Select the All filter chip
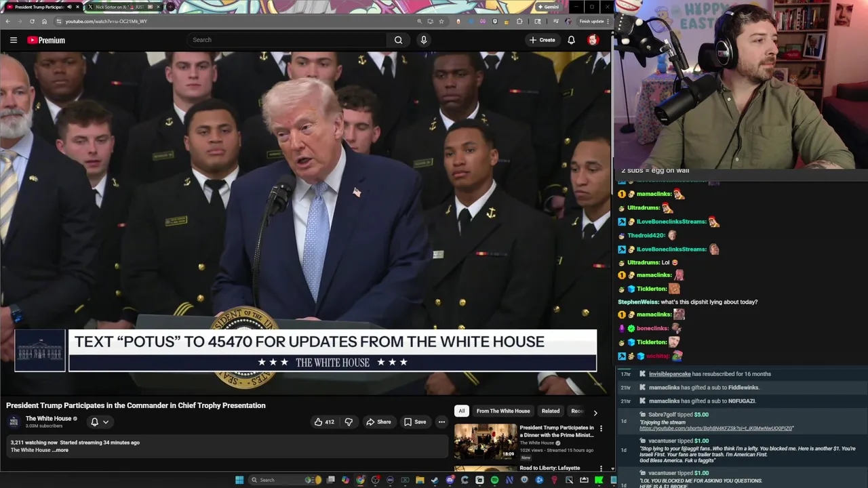The height and width of the screenshot is (488, 868). [462, 411]
